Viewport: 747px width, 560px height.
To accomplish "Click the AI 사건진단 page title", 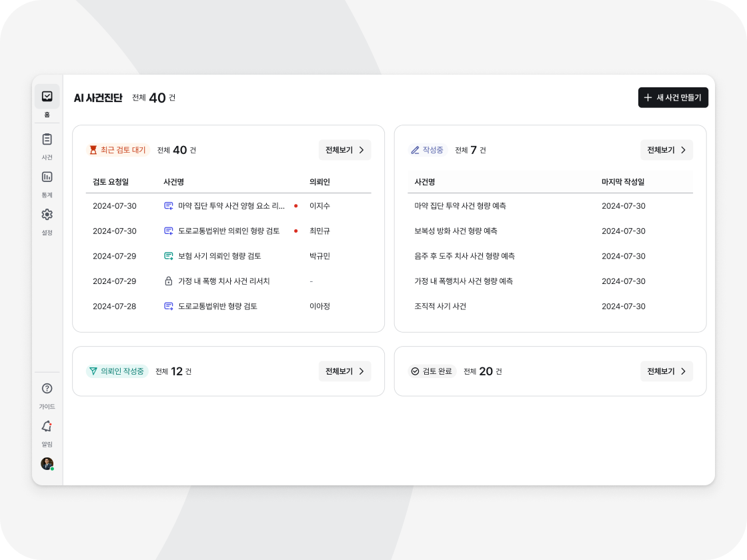I will (98, 98).
